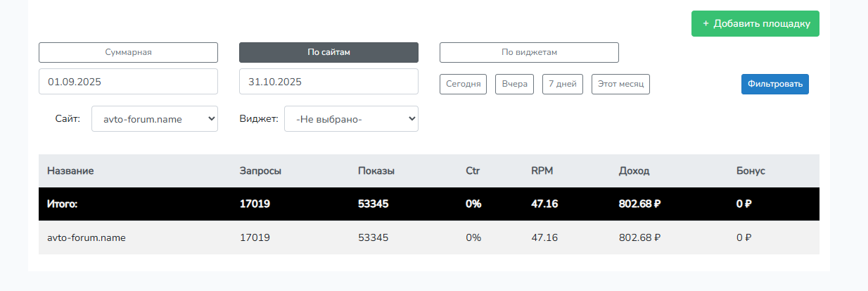Select the Сегодня quick range
868x291 pixels.
coord(464,84)
